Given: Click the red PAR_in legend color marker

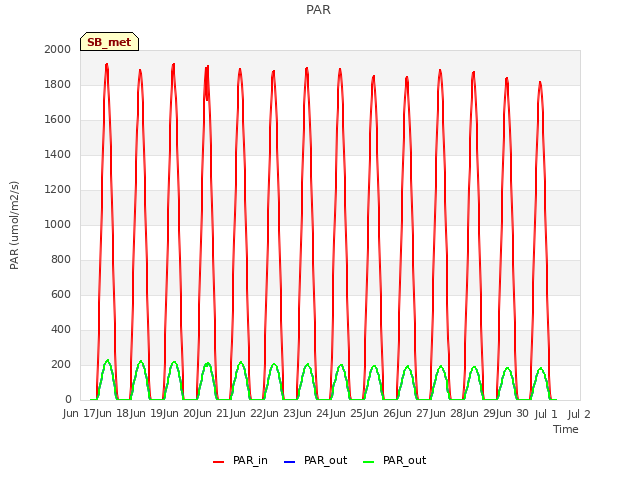Looking at the screenshot, I should tap(219, 462).
